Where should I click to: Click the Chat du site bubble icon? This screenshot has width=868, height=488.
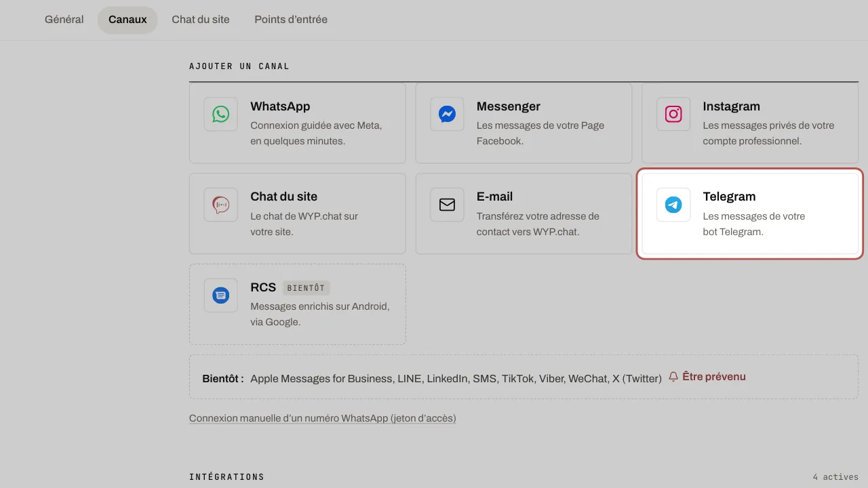(221, 205)
